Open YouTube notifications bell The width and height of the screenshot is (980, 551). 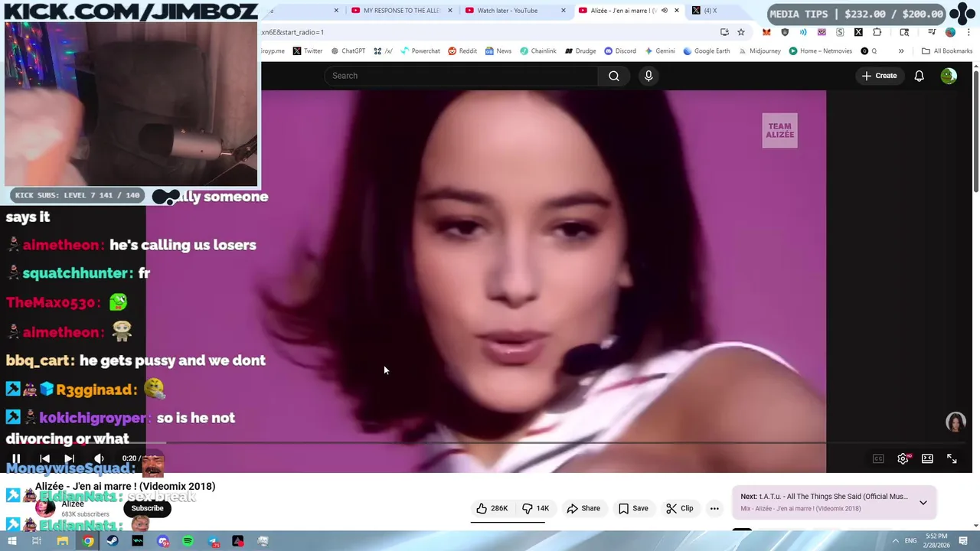click(x=919, y=76)
